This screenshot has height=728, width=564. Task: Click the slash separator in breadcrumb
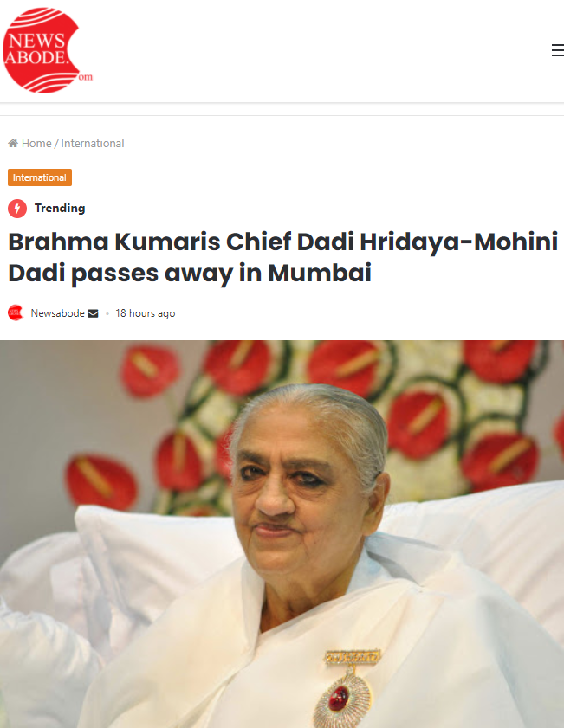click(x=56, y=144)
